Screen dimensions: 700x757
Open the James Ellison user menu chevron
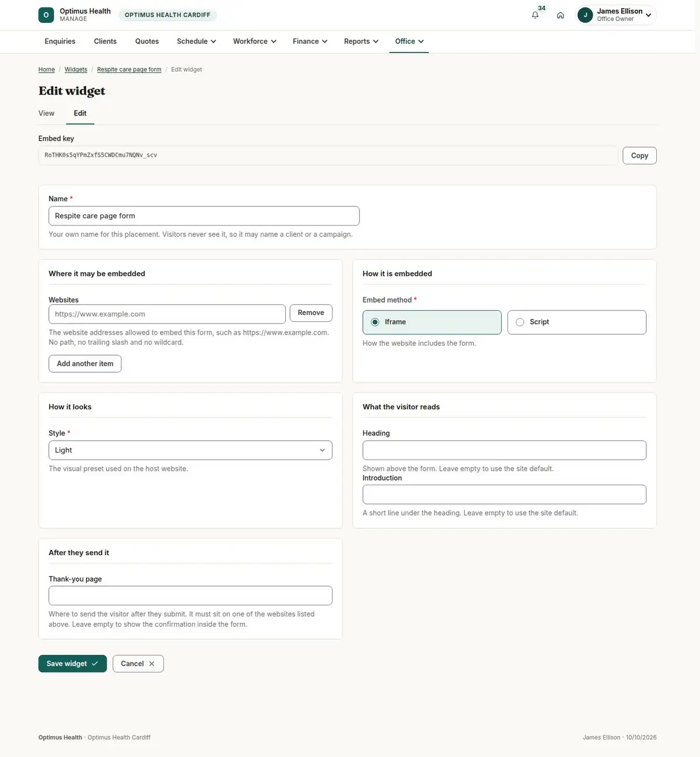click(648, 15)
